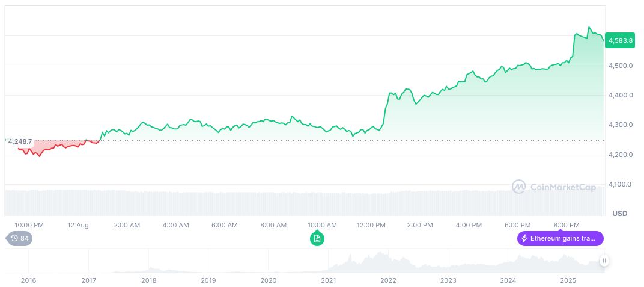Select 2018 on the overview timeline

[x=148, y=280]
